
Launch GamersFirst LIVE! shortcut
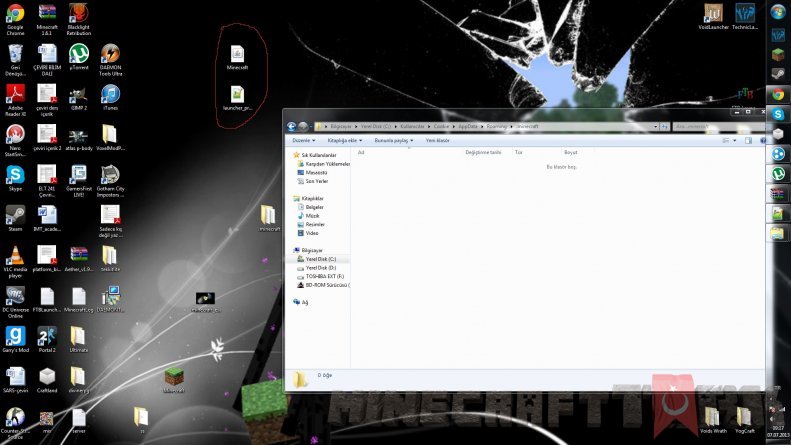point(79,181)
